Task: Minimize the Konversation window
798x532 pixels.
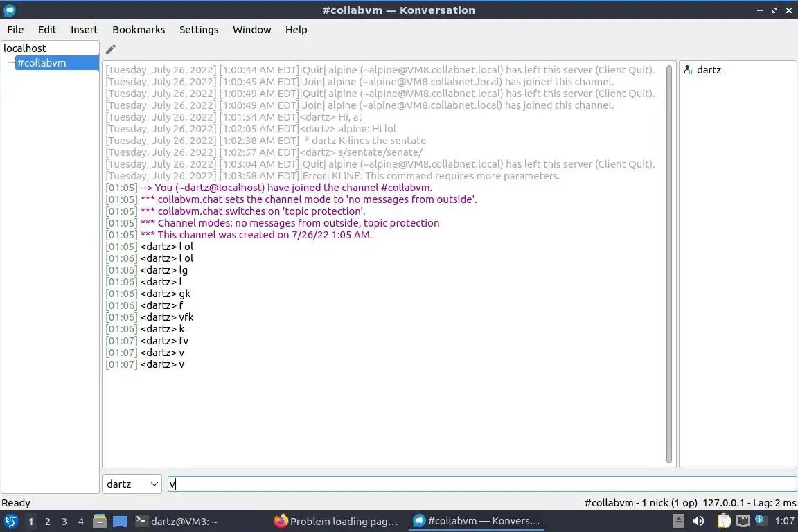Action: pos(759,10)
